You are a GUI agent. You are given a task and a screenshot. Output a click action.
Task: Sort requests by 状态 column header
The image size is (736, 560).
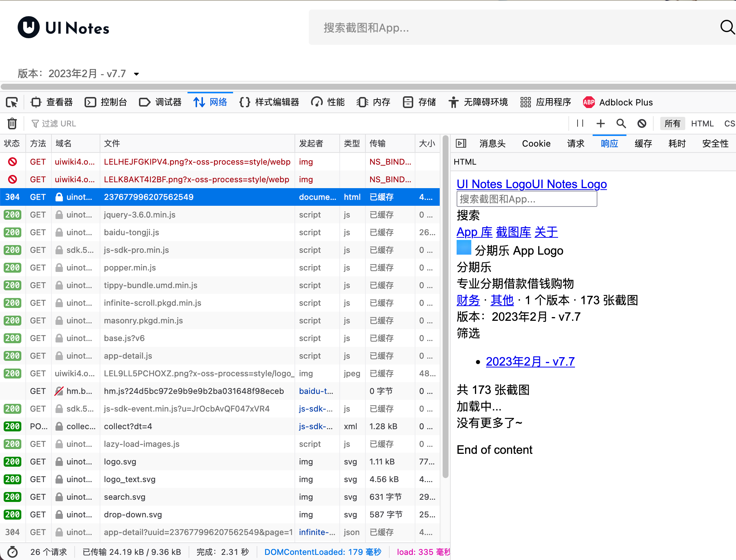click(12, 143)
